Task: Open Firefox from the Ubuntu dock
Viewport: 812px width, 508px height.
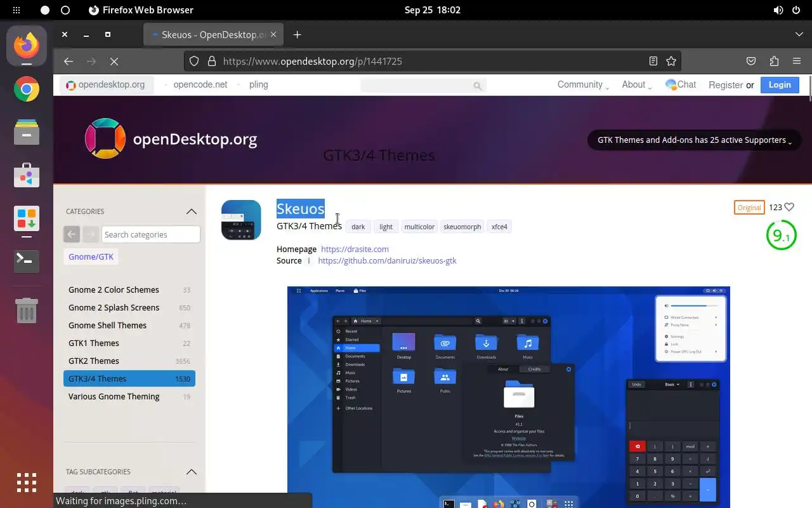Action: [x=27, y=45]
